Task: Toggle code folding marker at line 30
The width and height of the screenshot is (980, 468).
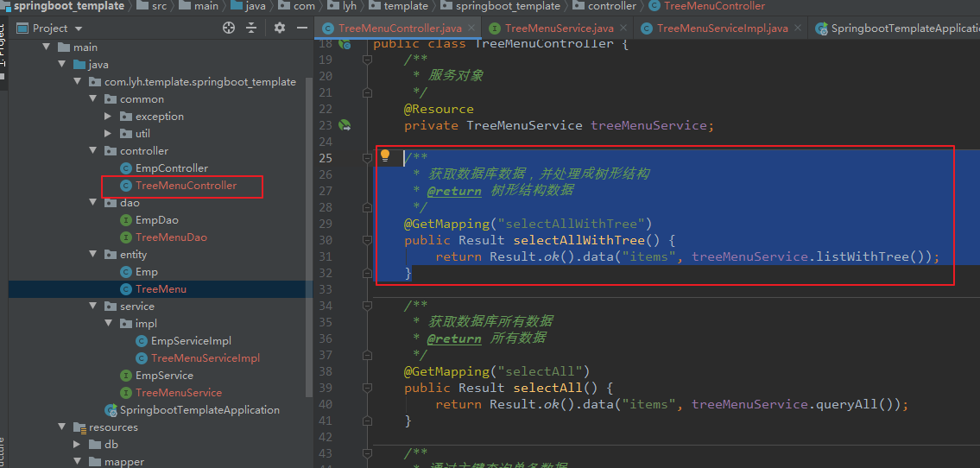Action: click(368, 240)
